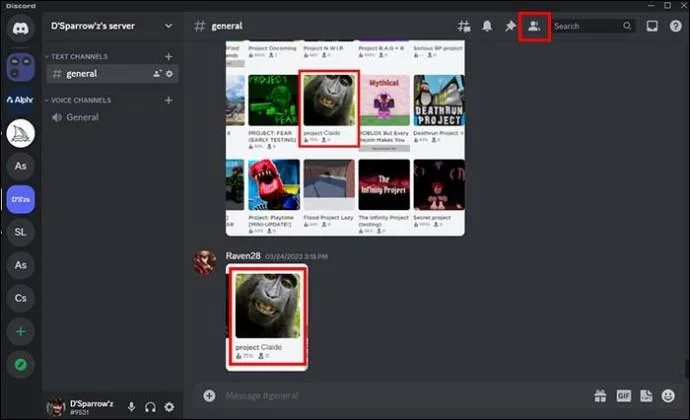Click the message input box
The image size is (690, 420).
click(x=405, y=396)
